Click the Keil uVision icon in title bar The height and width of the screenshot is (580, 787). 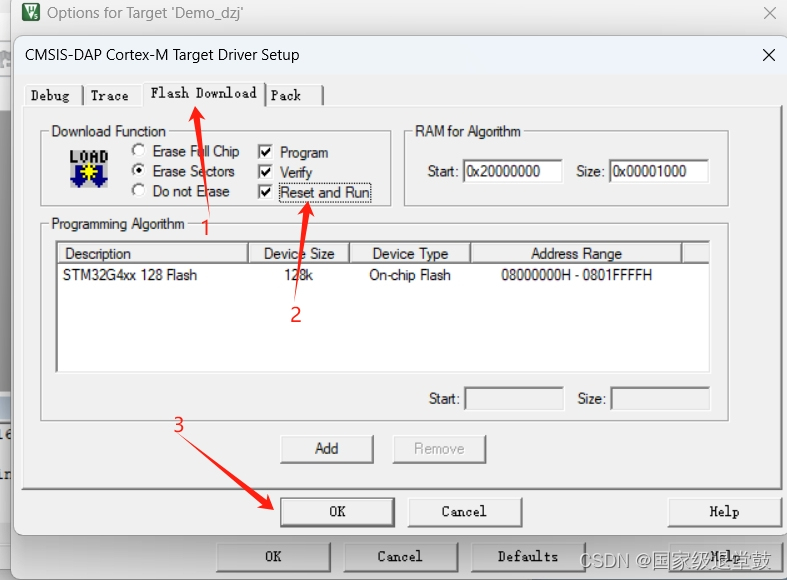click(x=31, y=12)
